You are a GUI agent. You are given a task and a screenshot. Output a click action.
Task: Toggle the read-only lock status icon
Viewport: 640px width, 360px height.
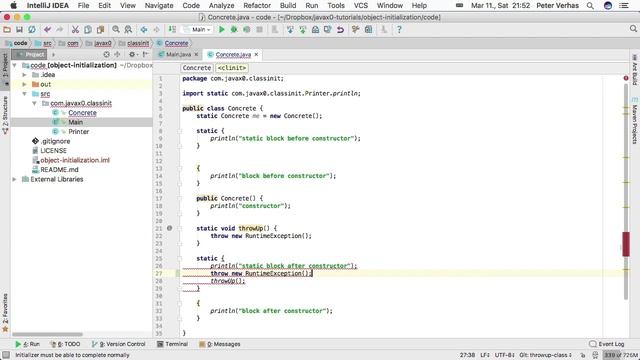(x=582, y=355)
